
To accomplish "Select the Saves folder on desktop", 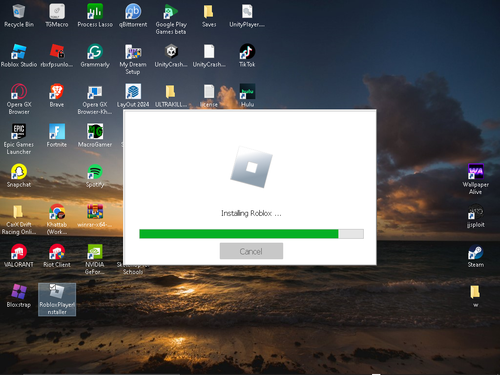I will tap(209, 16).
